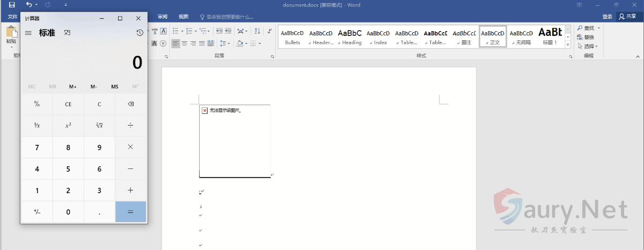Screen dimensions: 644x250
Task: Open the calculator hamburger navigation menu
Action: (x=28, y=33)
